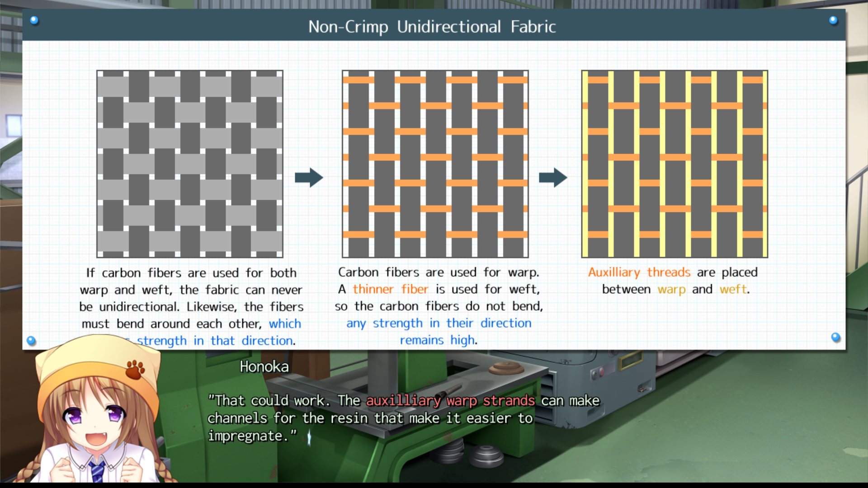Screen dimensions: 868x488
Task: Click the orange 'warp' word in the right caption
Action: tap(671, 289)
